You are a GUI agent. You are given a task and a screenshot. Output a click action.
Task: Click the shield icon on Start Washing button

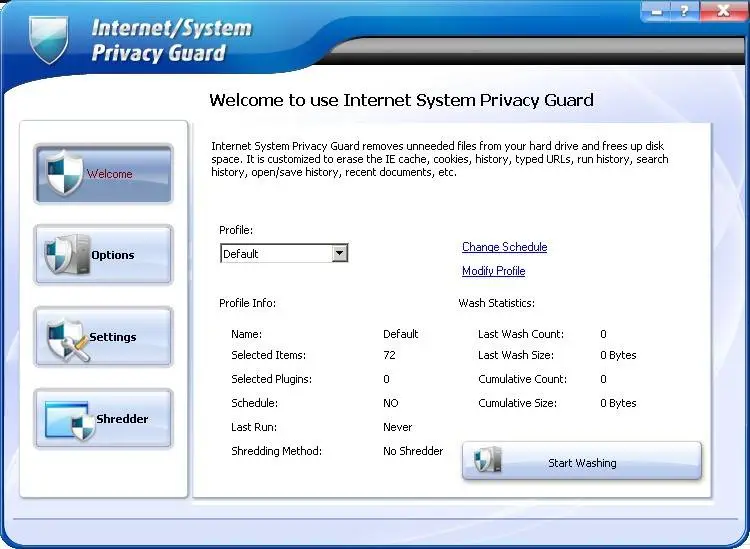(x=487, y=460)
